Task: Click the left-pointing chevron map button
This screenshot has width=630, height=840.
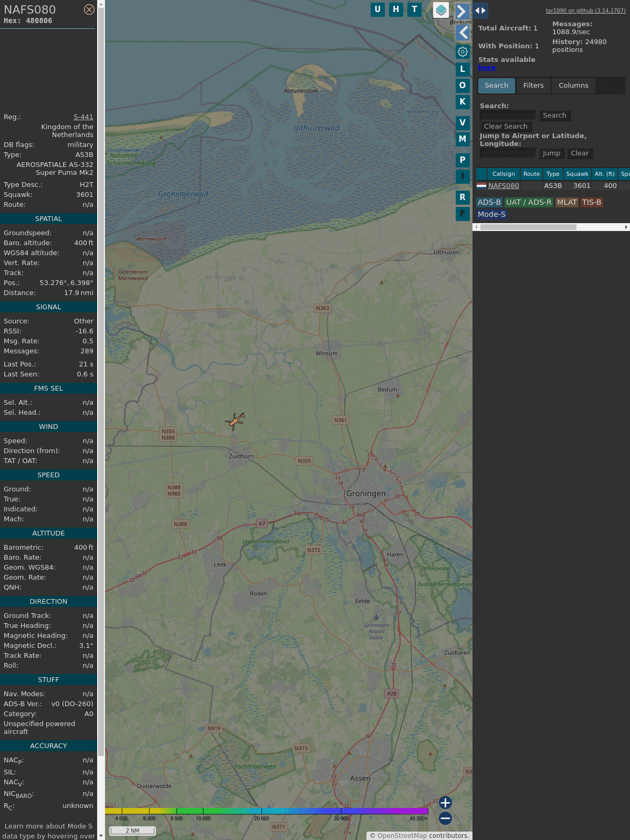Action: [463, 33]
